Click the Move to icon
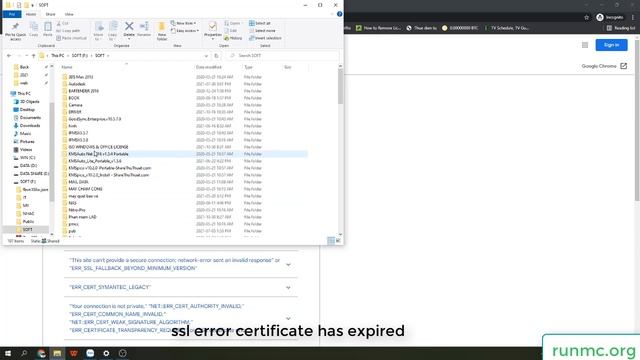 click(x=99, y=31)
